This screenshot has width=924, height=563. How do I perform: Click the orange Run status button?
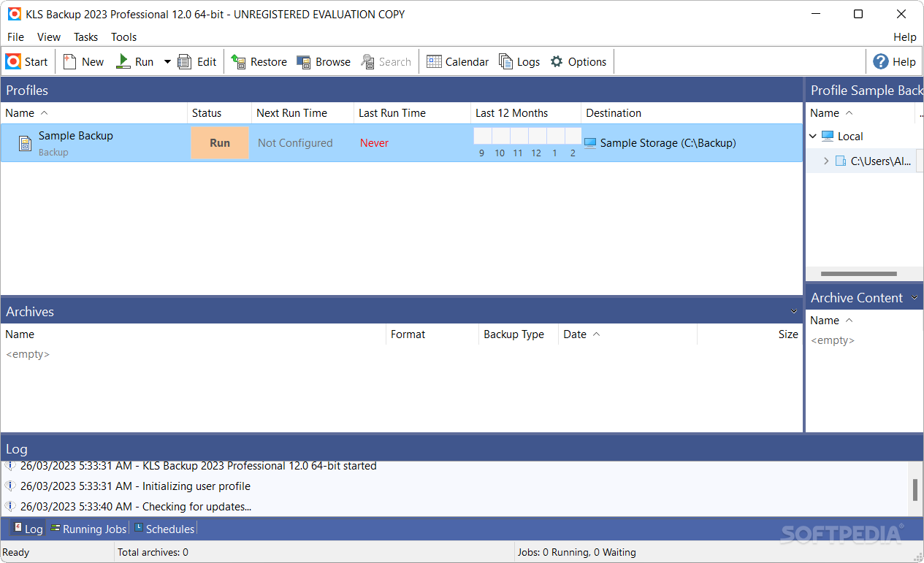click(x=220, y=143)
